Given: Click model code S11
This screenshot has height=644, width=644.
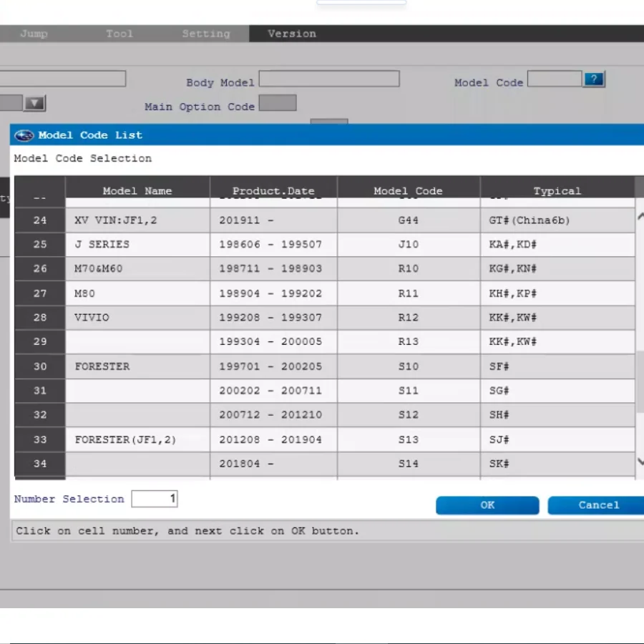Looking at the screenshot, I should pyautogui.click(x=409, y=391).
